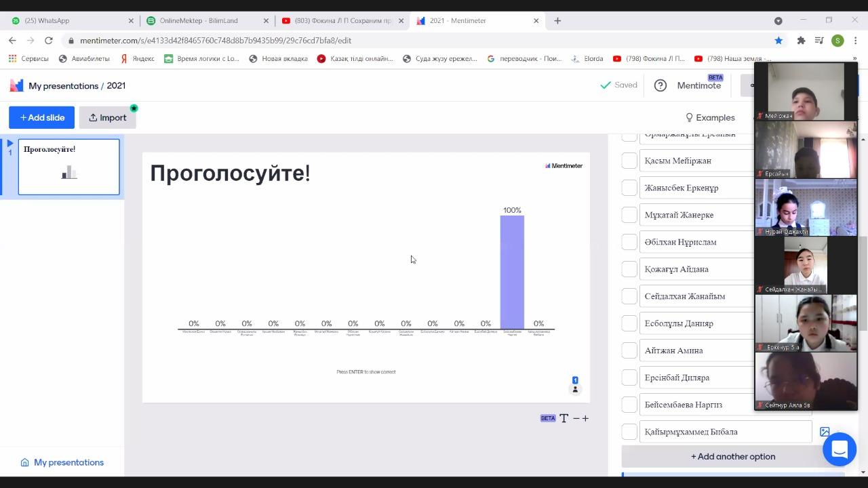The height and width of the screenshot is (488, 868).
Task: Click Add another option button
Action: tap(732, 456)
